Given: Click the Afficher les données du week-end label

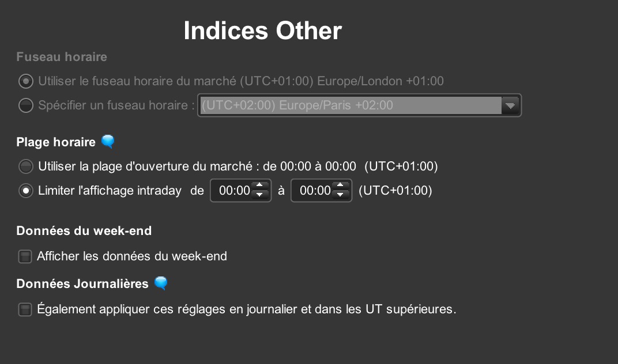Looking at the screenshot, I should 132,256.
